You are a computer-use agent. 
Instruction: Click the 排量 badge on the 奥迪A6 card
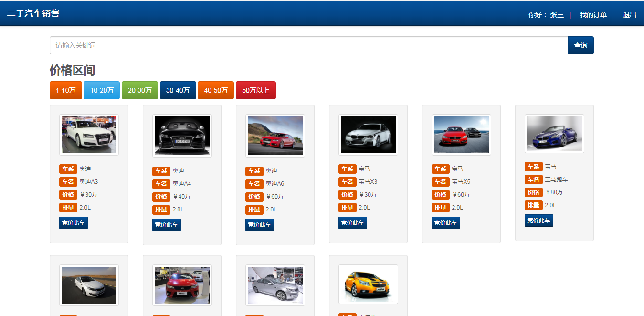[254, 210]
